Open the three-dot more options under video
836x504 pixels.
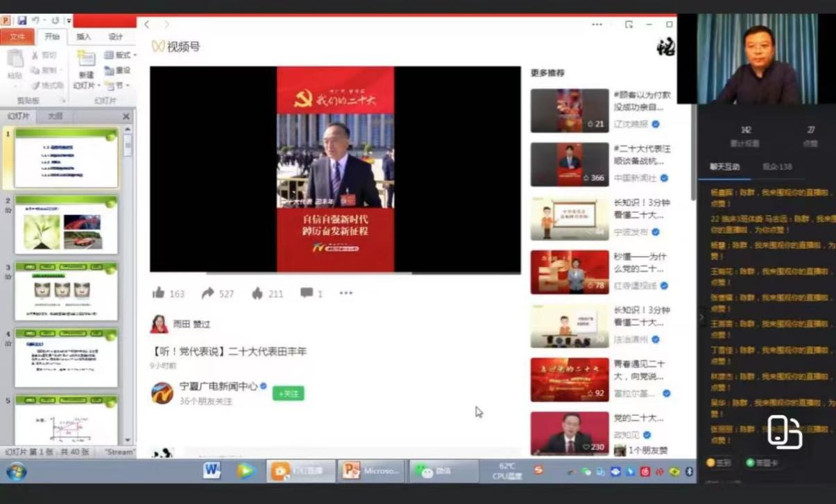point(346,293)
